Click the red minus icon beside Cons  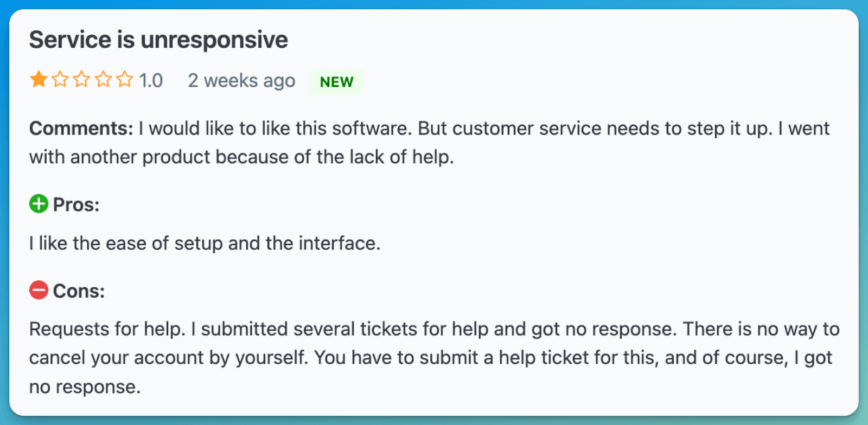coord(39,290)
